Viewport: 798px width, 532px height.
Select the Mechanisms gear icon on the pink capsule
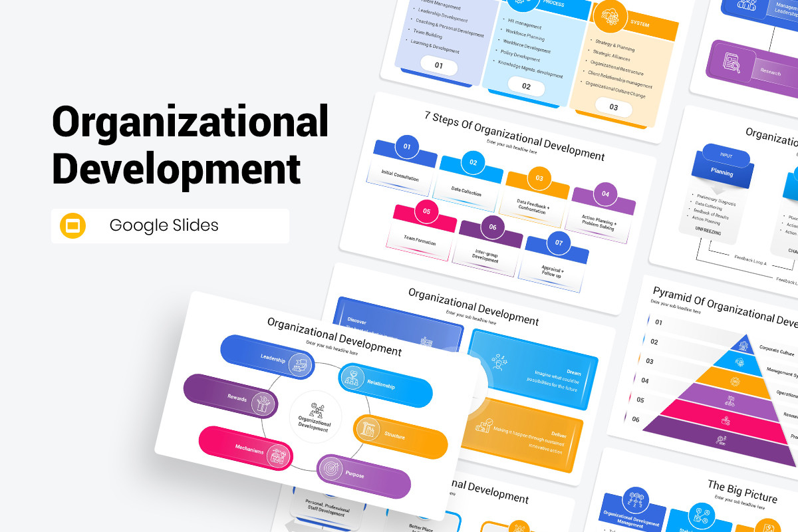tap(278, 456)
